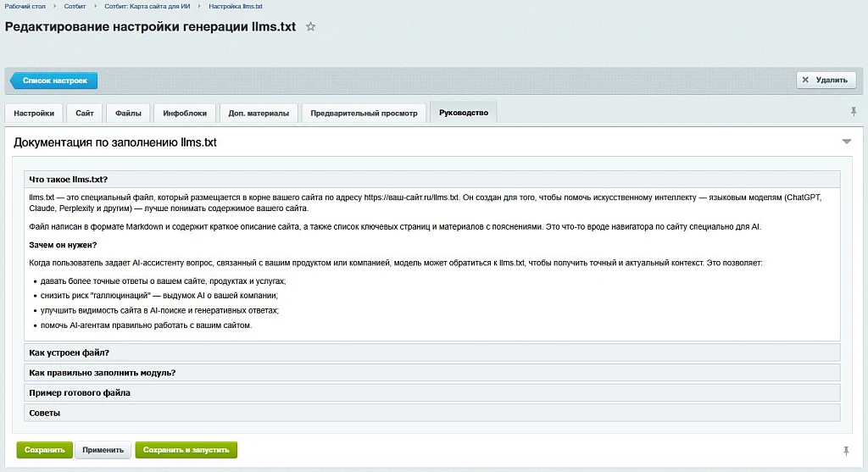Click paragraph starting 'Файл написан в формате Markdown'
868x472 pixels.
tap(395, 227)
